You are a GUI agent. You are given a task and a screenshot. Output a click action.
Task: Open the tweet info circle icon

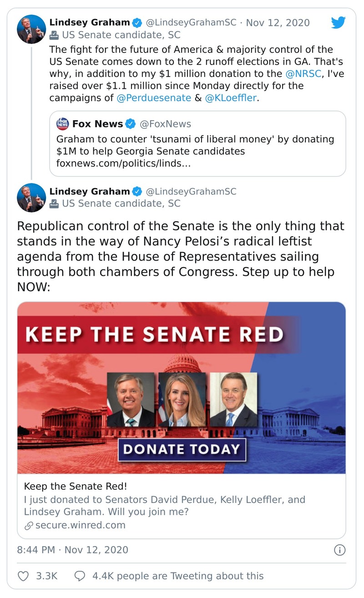point(339,550)
